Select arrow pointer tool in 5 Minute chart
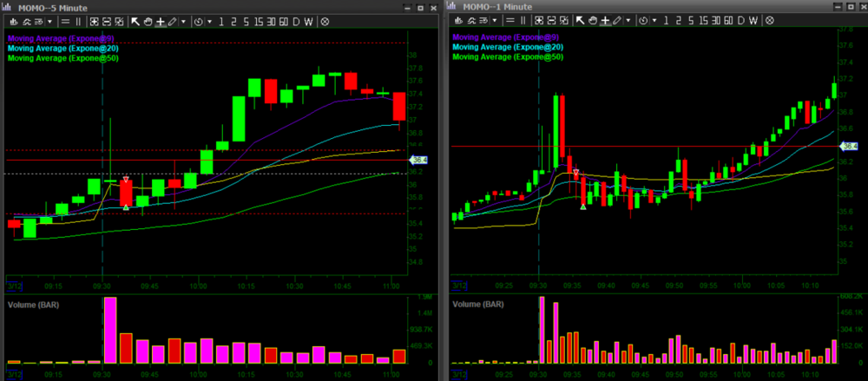Screen dimensions: 868x381 pos(135,21)
